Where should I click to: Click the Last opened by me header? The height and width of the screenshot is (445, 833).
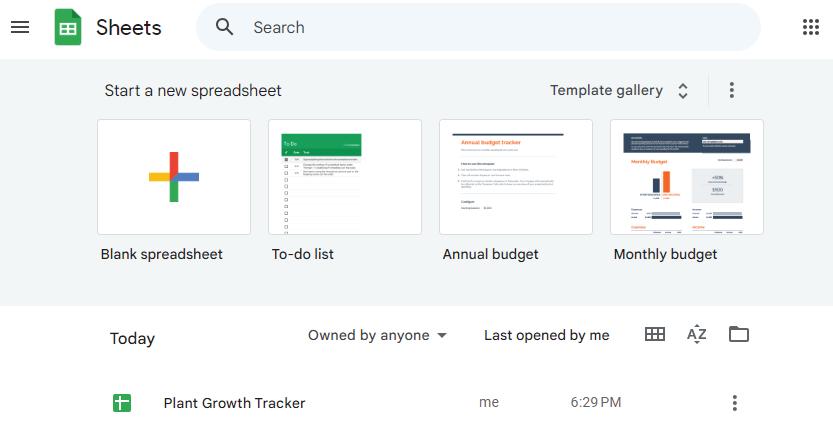546,336
